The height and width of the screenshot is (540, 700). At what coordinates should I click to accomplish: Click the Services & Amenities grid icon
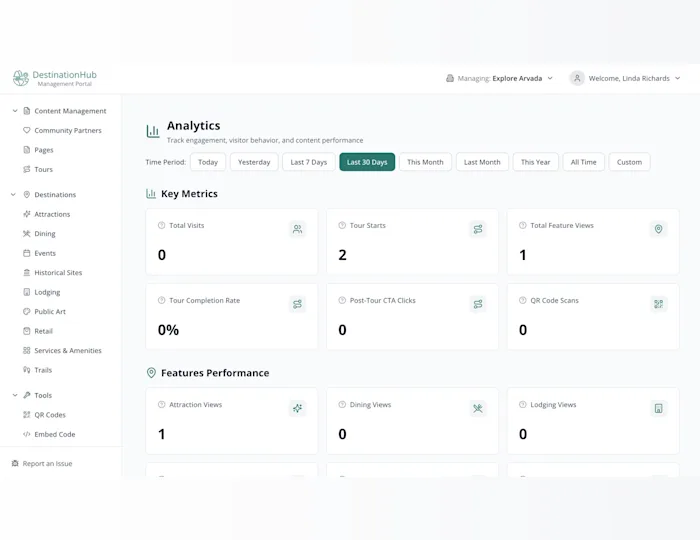(27, 350)
